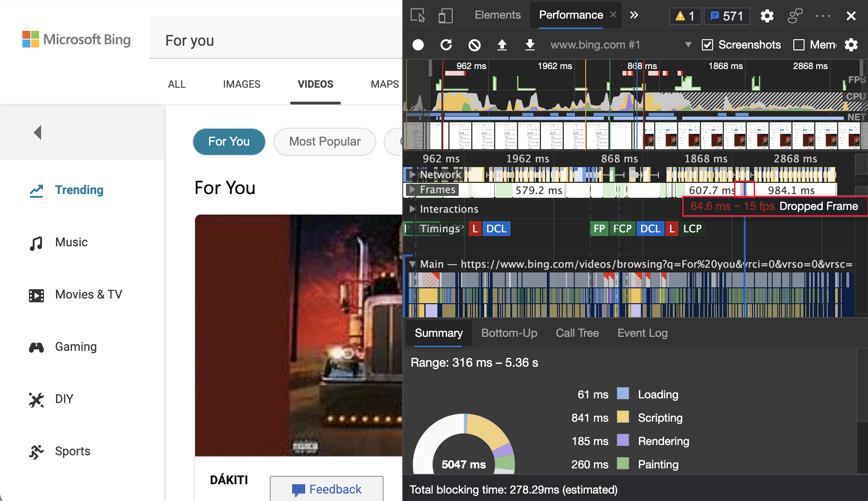
Task: Click the Gaming controller icon
Action: coord(36,347)
